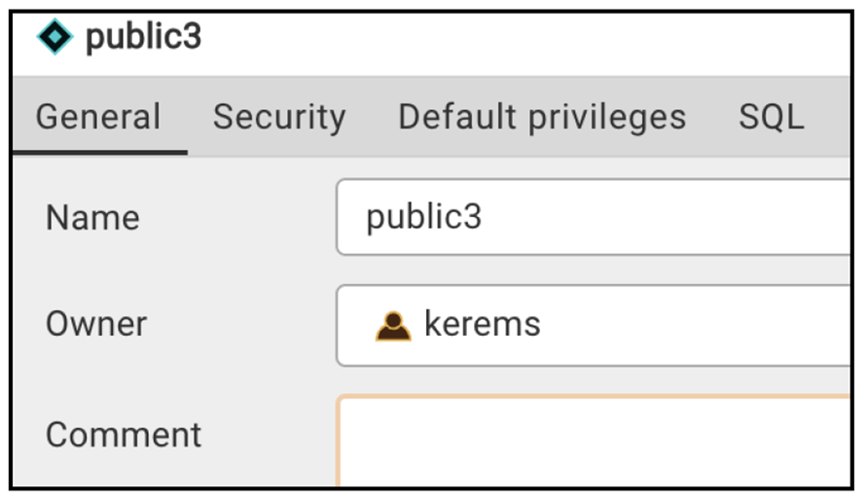Select the public3 dialog title text
Viewport: 868px width, 502px height.
[x=143, y=37]
